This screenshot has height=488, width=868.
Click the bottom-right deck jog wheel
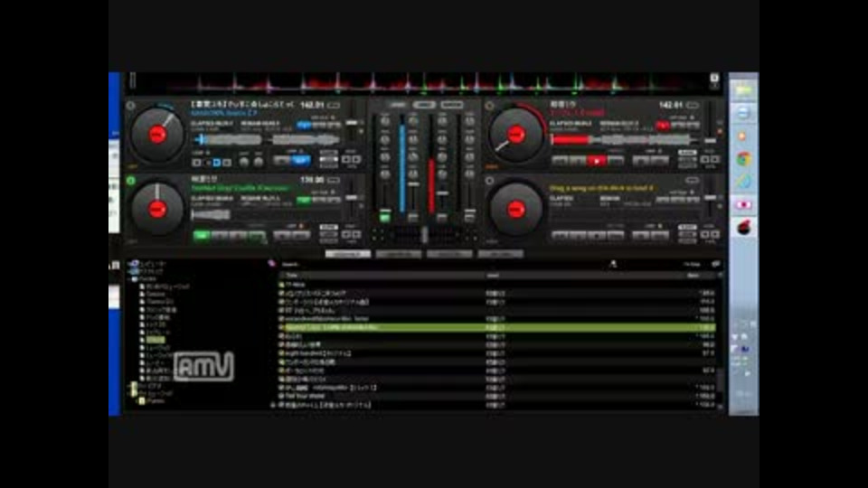[x=516, y=210]
